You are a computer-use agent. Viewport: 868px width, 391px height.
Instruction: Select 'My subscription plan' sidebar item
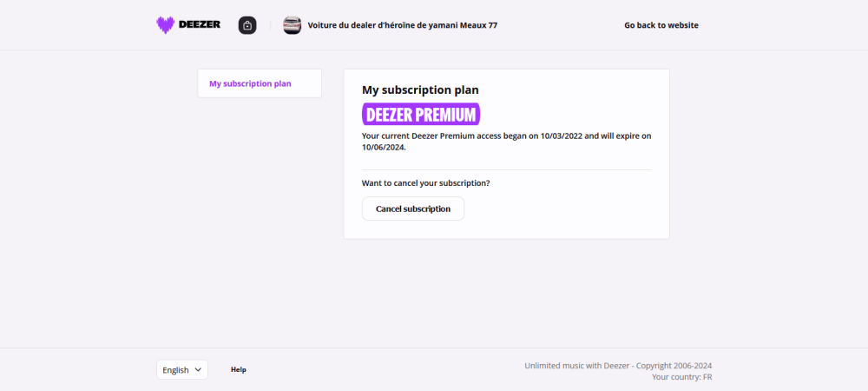250,83
